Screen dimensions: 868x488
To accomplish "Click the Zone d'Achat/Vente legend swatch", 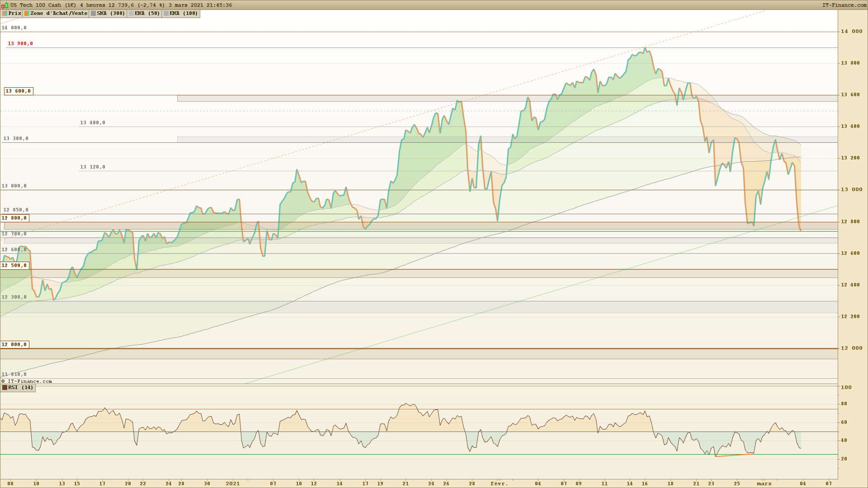I will 27,14.
